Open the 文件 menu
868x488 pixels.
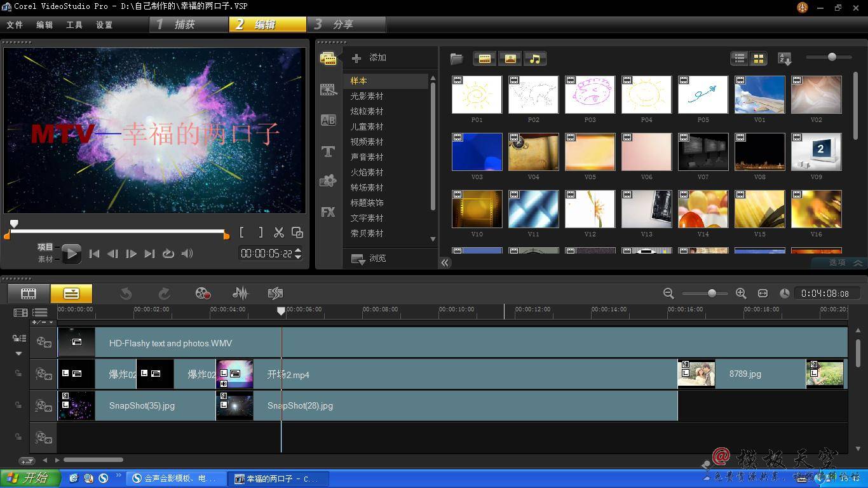15,25
